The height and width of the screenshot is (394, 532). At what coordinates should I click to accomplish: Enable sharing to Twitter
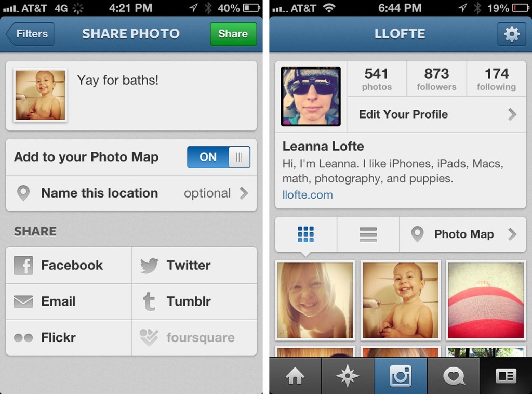pos(194,265)
